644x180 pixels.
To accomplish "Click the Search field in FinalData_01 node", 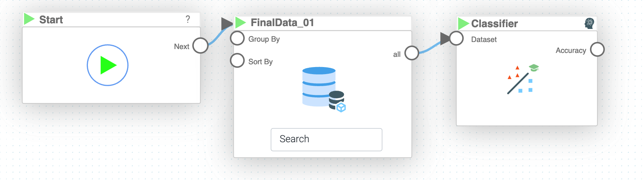I will (x=326, y=139).
